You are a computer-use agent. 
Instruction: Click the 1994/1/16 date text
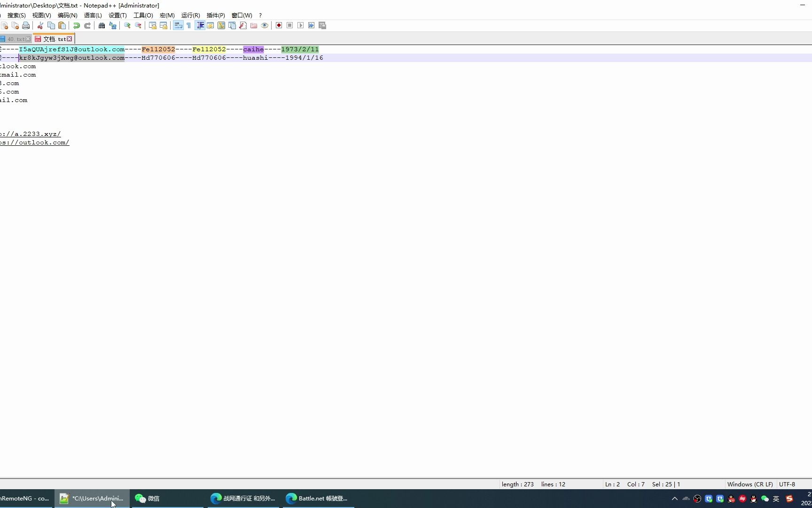(x=304, y=58)
